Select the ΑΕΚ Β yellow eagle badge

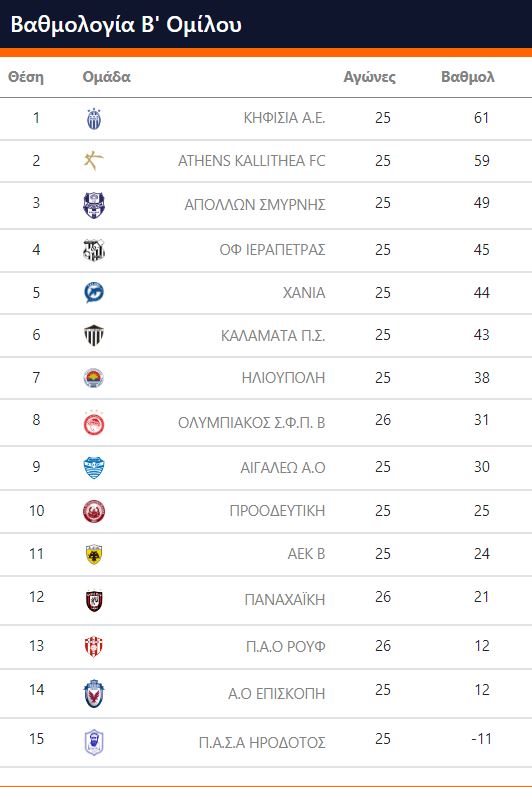click(x=94, y=554)
